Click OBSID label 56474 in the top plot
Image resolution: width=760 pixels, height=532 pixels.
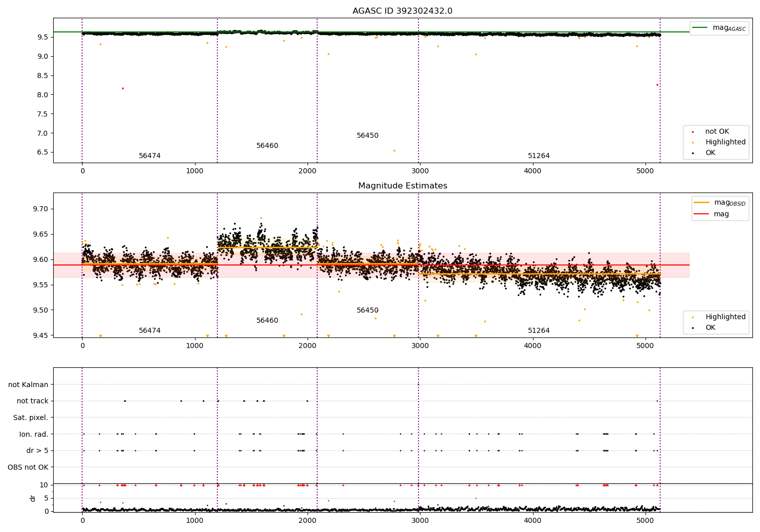click(149, 156)
